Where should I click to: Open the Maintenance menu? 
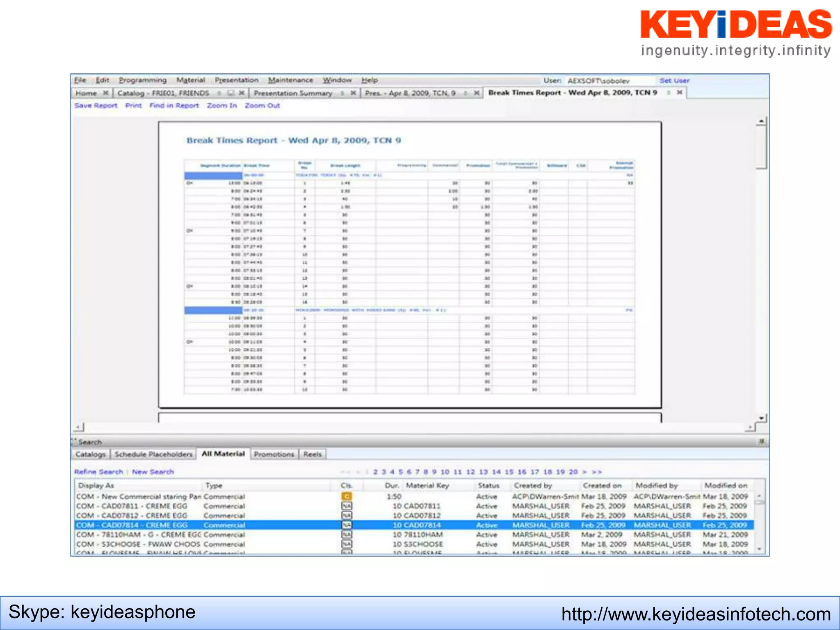[291, 80]
